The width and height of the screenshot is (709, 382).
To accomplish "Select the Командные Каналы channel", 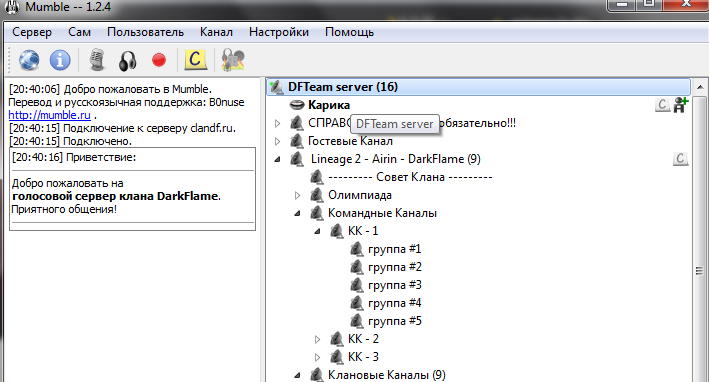I will point(382,213).
